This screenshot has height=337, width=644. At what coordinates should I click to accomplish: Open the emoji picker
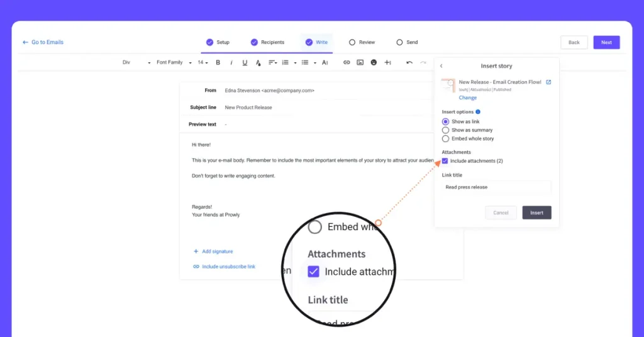[374, 62]
